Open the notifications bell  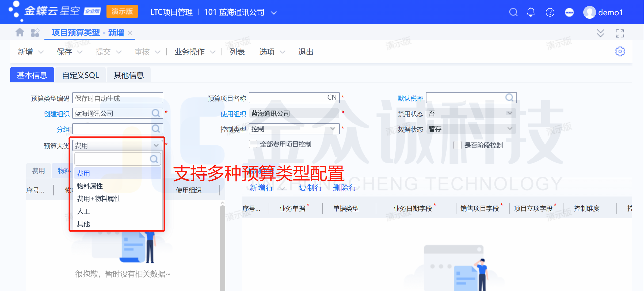(x=531, y=12)
